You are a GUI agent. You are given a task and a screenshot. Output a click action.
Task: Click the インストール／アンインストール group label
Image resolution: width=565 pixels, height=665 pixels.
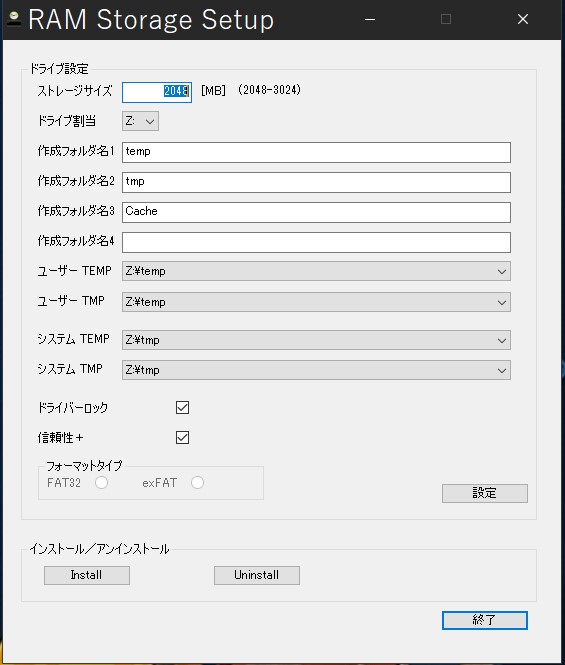(x=99, y=549)
